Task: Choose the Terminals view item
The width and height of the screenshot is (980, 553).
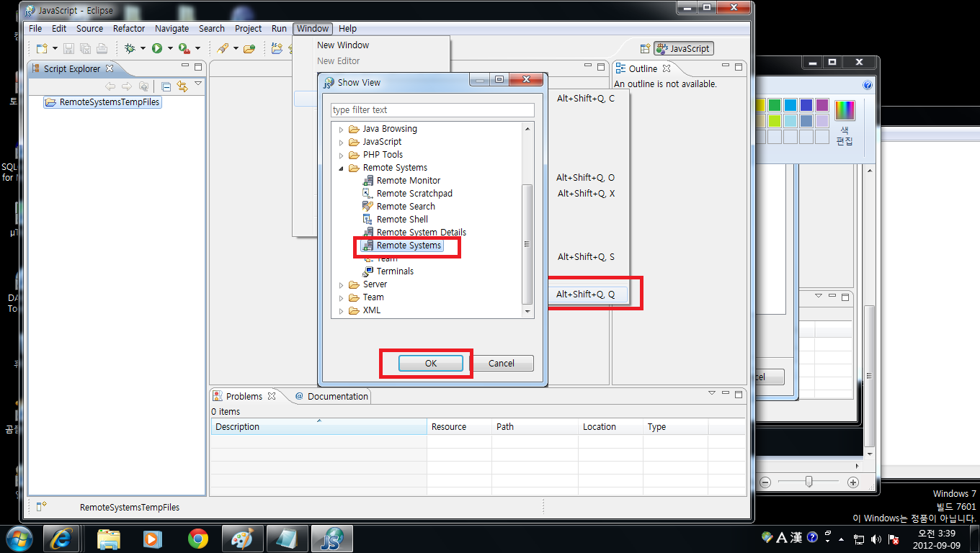Action: (x=394, y=271)
